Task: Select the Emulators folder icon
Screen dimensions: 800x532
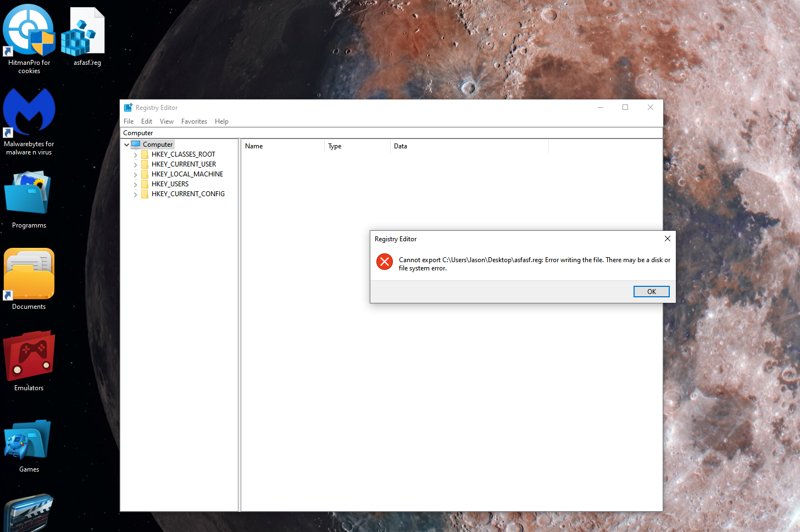Action: tap(29, 356)
